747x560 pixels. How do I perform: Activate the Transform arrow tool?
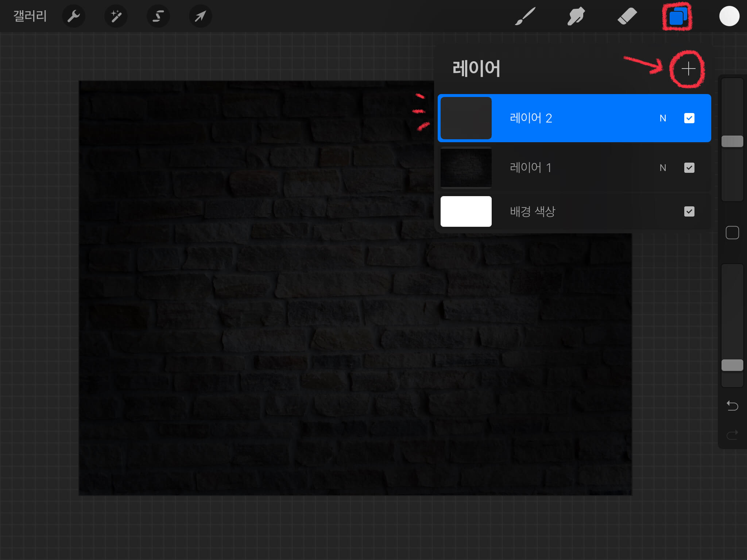tap(200, 16)
